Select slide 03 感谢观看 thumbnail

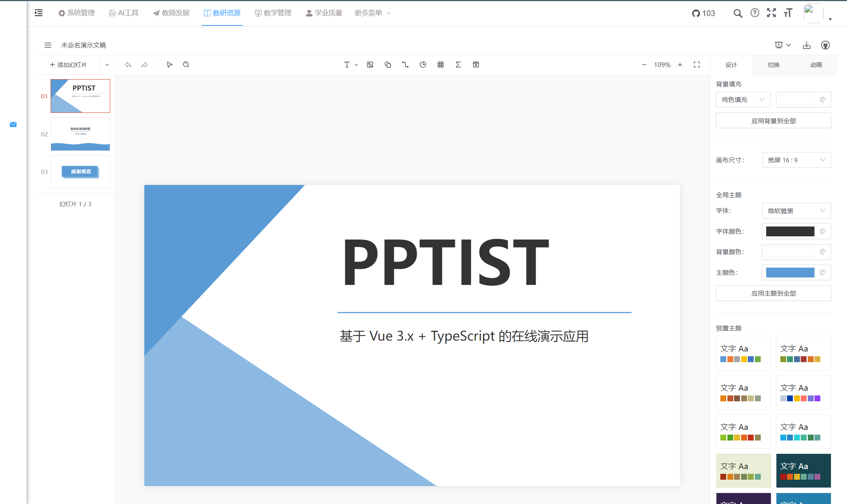coord(80,172)
